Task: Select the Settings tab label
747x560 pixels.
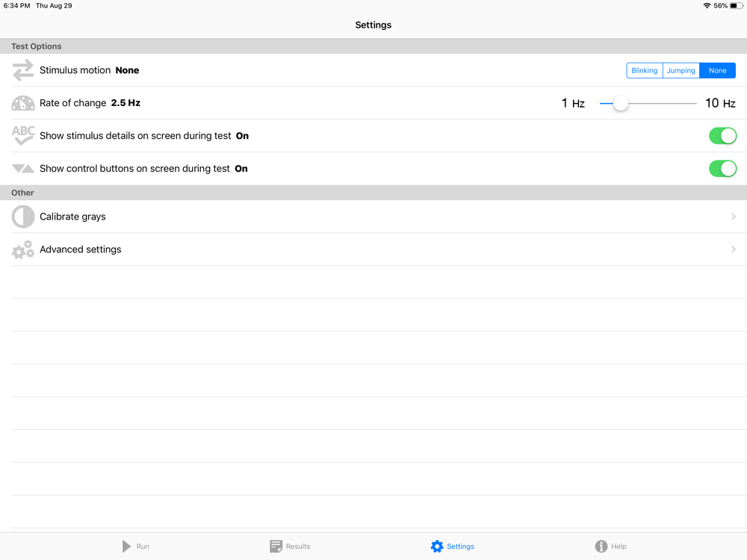Action: pos(460,547)
